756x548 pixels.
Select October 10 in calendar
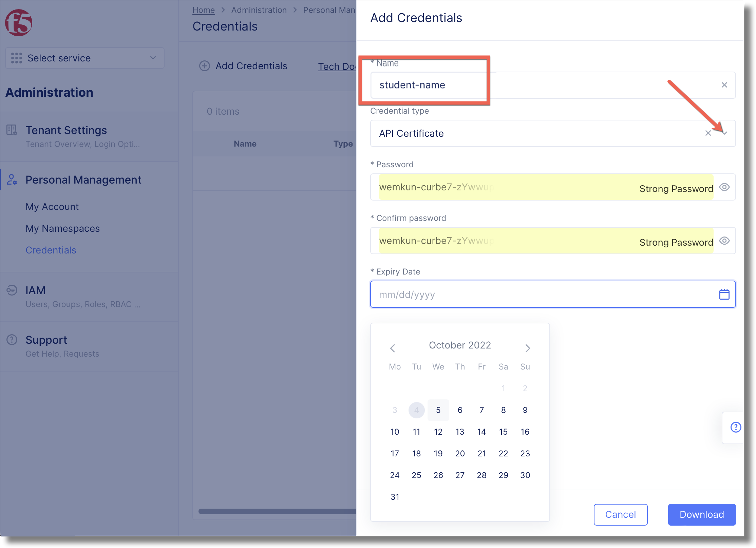tap(395, 432)
